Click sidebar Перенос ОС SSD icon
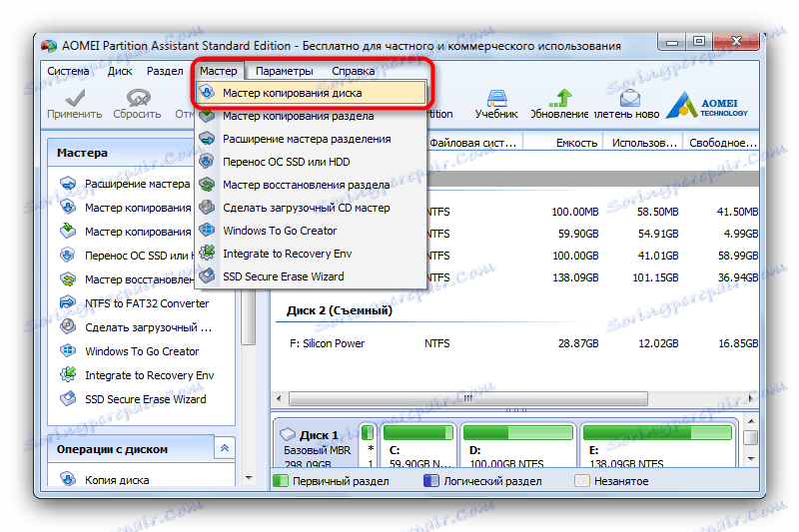 (x=68, y=256)
